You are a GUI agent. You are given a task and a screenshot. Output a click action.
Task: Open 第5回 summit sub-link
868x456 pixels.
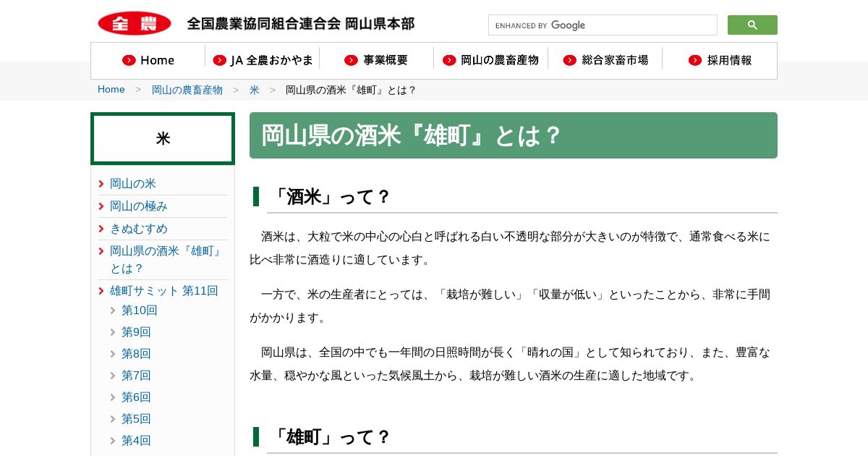136,419
